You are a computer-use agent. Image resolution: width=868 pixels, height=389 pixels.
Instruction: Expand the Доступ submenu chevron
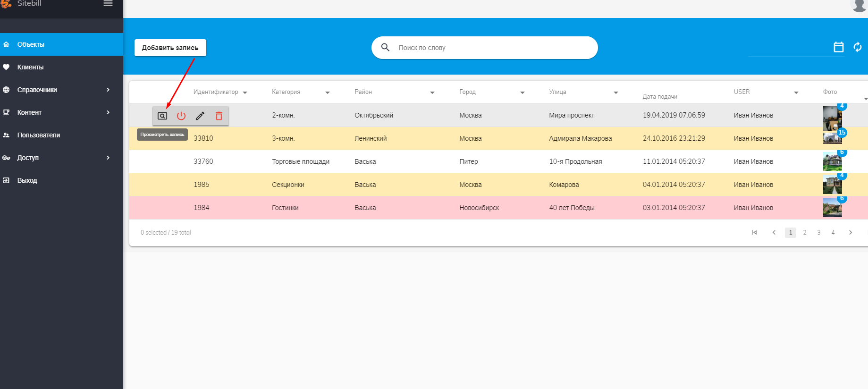[108, 158]
